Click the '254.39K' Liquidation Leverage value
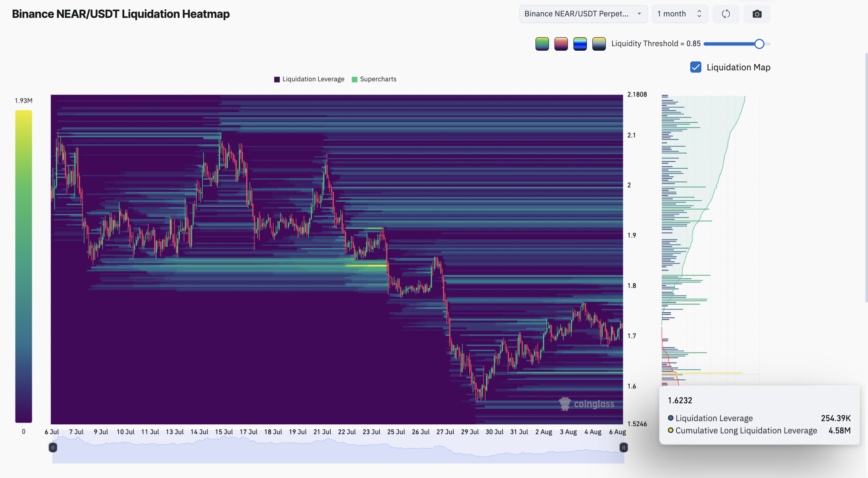 [x=836, y=418]
